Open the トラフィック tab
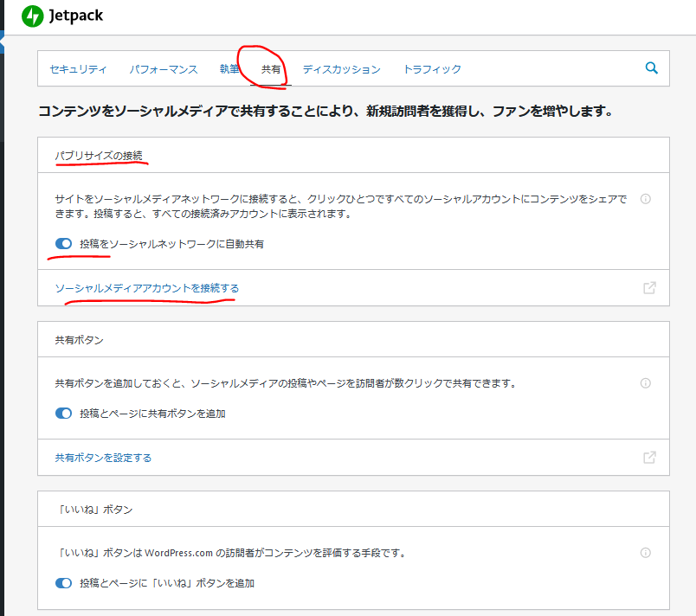This screenshot has height=616, width=696. pyautogui.click(x=432, y=69)
